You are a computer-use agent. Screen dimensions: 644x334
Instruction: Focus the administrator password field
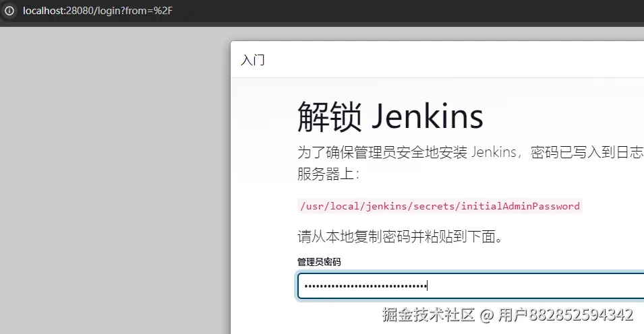point(471,286)
